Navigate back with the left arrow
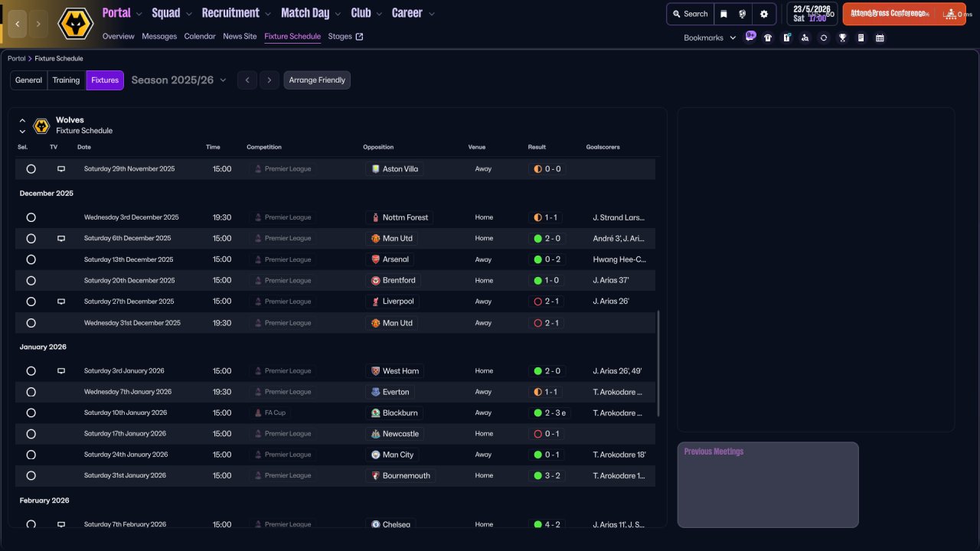Viewport: 980px width, 551px height. (x=18, y=24)
